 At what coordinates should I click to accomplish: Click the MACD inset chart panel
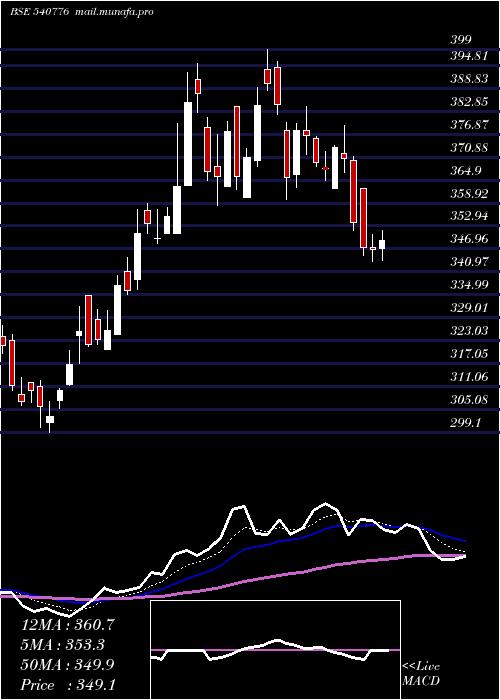275,650
